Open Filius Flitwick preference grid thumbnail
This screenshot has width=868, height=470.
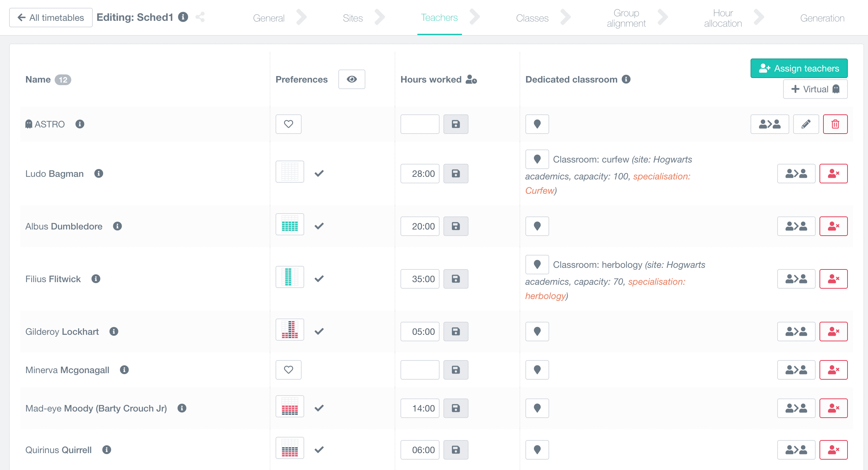(x=290, y=277)
